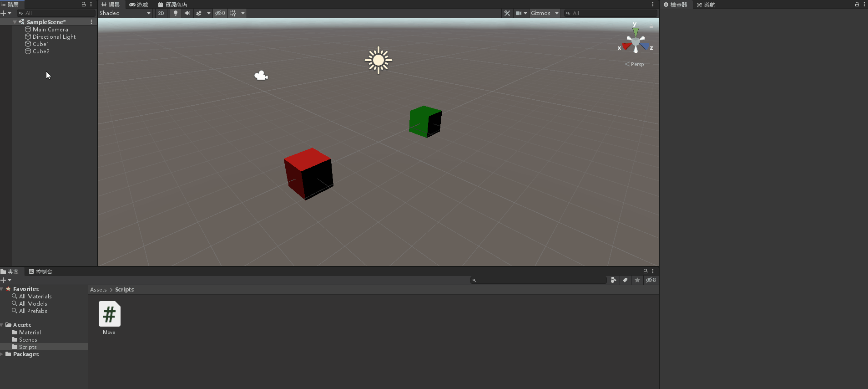Viewport: 868px width, 389px height.
Task: Expand the Packages folder in the project tree
Action: (2, 354)
